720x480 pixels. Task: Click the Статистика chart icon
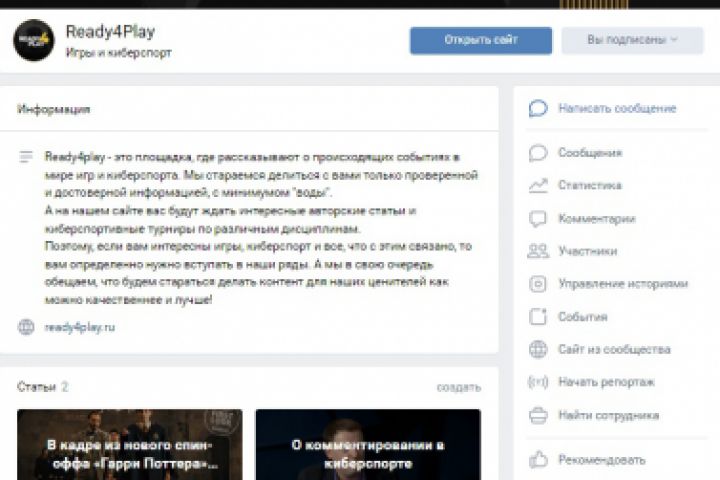coord(538,185)
